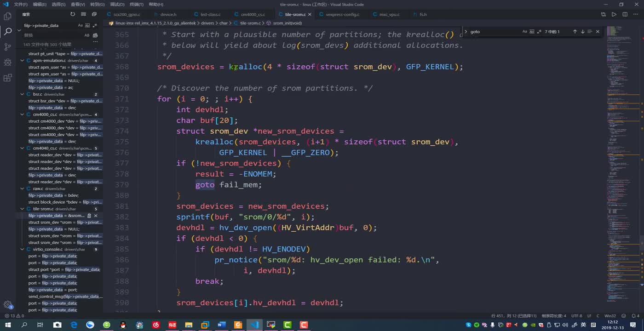Switch to scx200_gpio.c tab

click(126, 15)
